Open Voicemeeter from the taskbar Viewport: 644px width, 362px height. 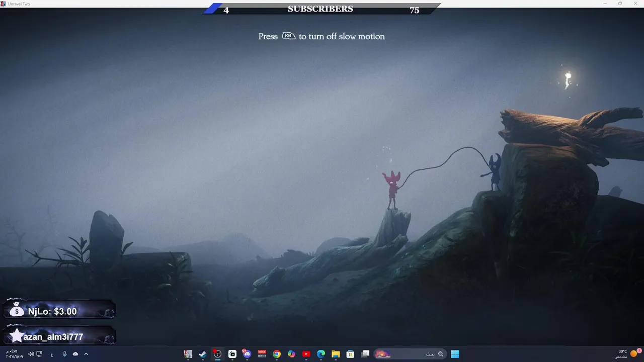[x=262, y=354]
